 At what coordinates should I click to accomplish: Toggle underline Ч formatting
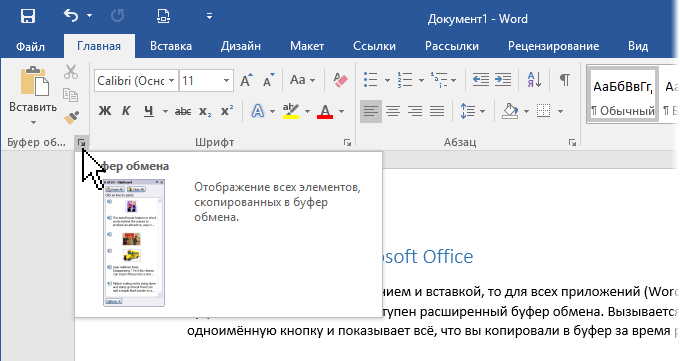(149, 112)
